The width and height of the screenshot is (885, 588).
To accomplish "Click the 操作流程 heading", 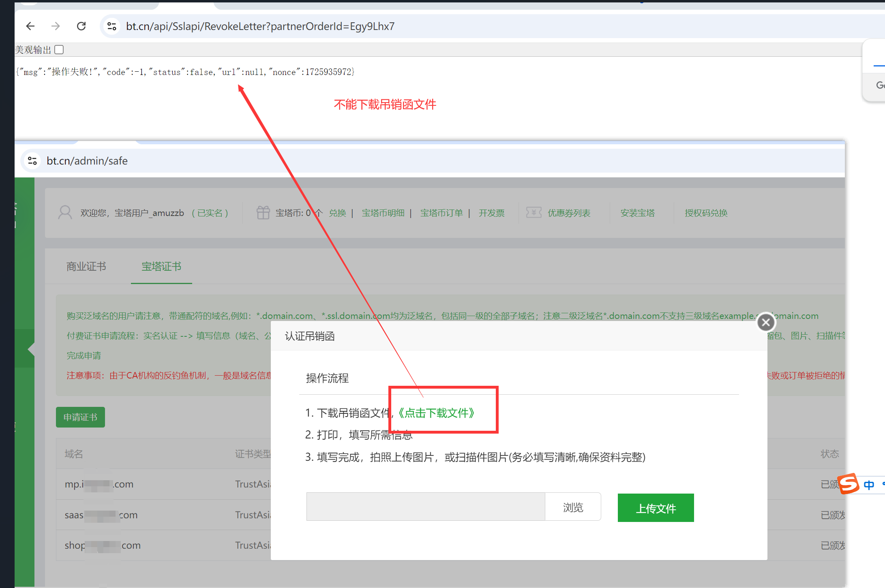I will point(327,378).
